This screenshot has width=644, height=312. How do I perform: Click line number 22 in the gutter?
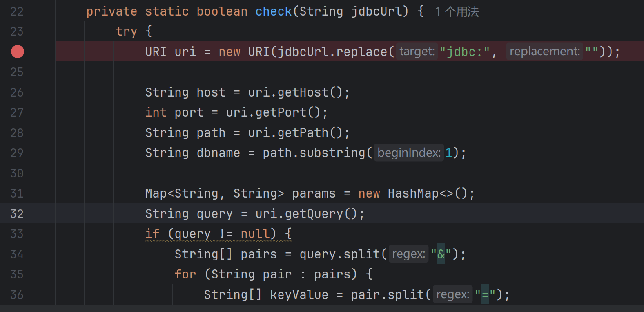pyautogui.click(x=17, y=11)
